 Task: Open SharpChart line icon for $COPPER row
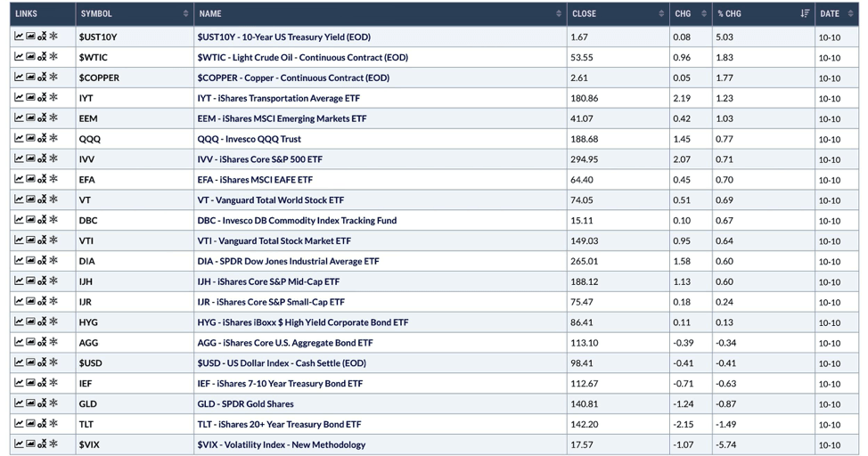coord(19,77)
